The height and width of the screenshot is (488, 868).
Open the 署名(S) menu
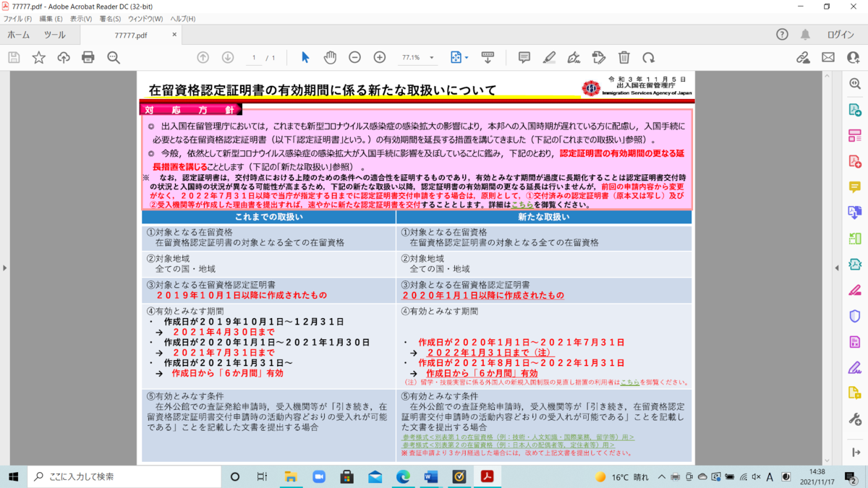coord(110,19)
